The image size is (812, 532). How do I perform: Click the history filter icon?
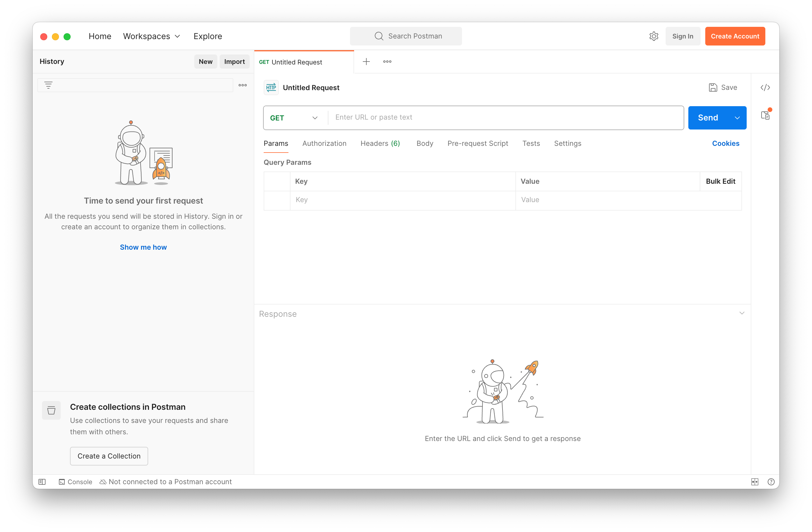tap(48, 85)
